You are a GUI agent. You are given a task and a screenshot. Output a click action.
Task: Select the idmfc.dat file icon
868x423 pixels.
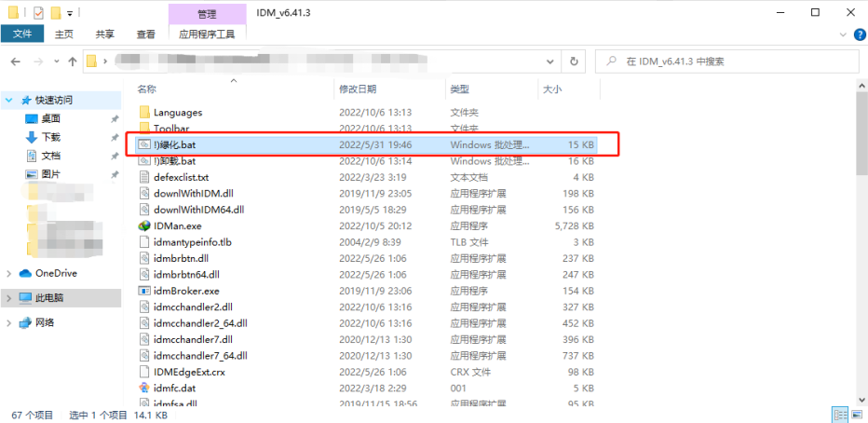(x=144, y=389)
